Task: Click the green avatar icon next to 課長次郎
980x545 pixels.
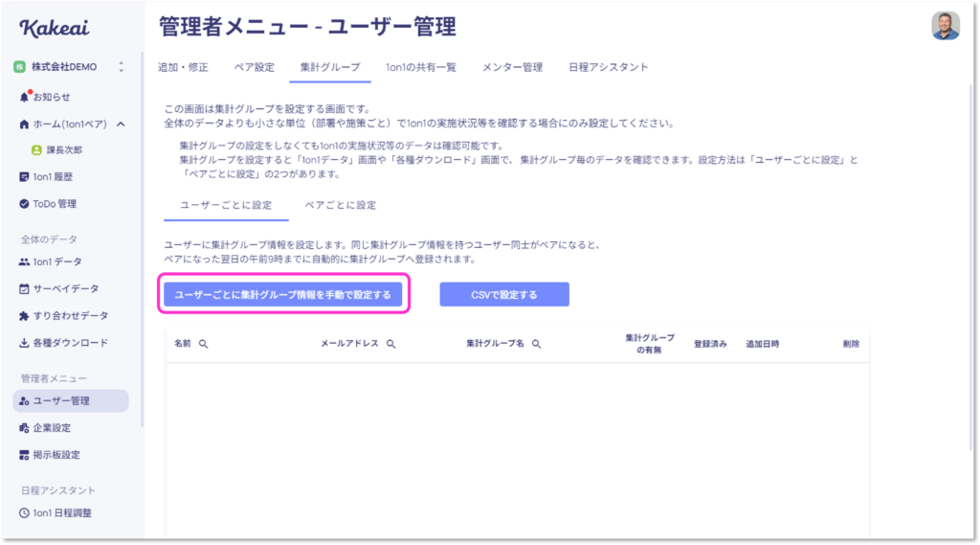Action: (x=36, y=149)
